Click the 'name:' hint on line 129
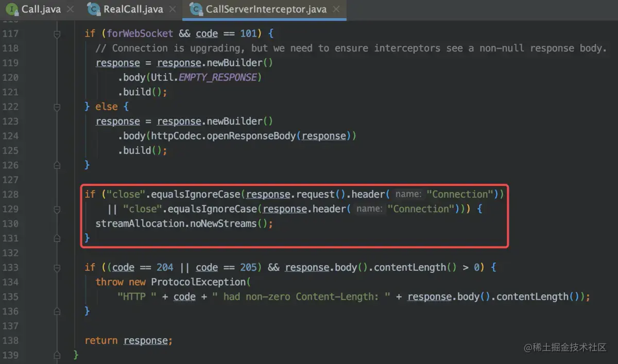Image resolution: width=618 pixels, height=364 pixels. pyautogui.click(x=369, y=209)
